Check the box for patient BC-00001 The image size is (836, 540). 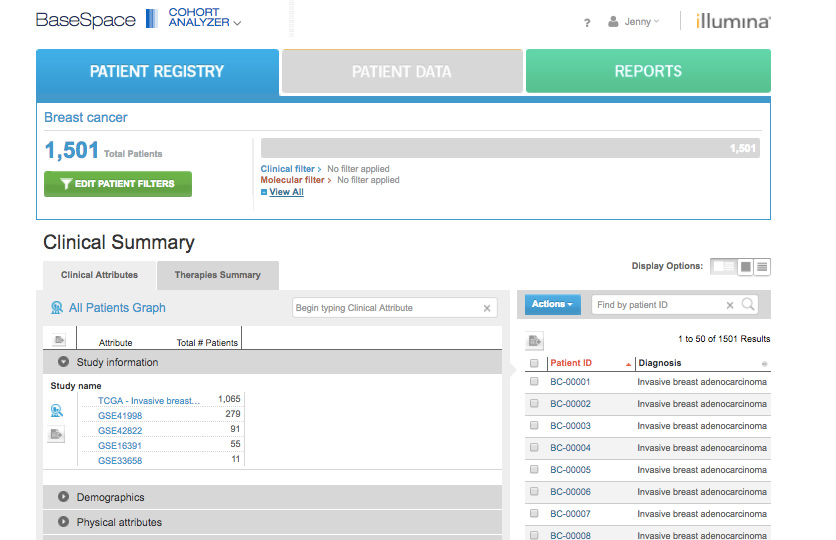click(534, 382)
